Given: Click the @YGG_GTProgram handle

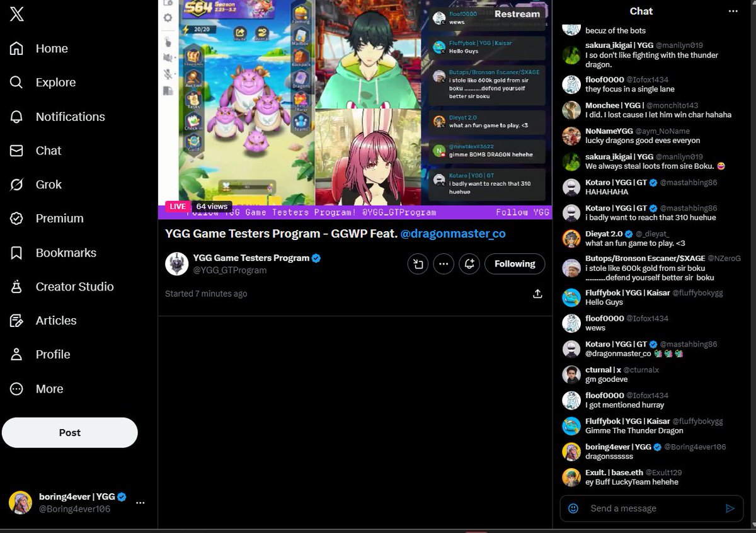Looking at the screenshot, I should coord(230,270).
